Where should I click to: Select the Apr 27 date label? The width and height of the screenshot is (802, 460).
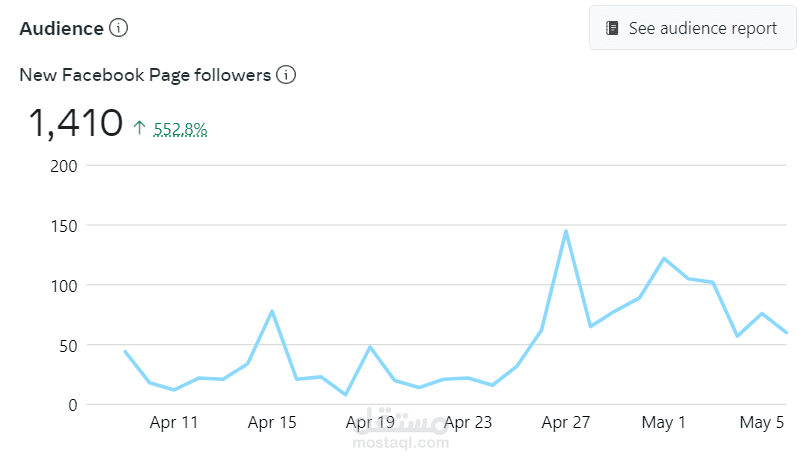pyautogui.click(x=566, y=423)
